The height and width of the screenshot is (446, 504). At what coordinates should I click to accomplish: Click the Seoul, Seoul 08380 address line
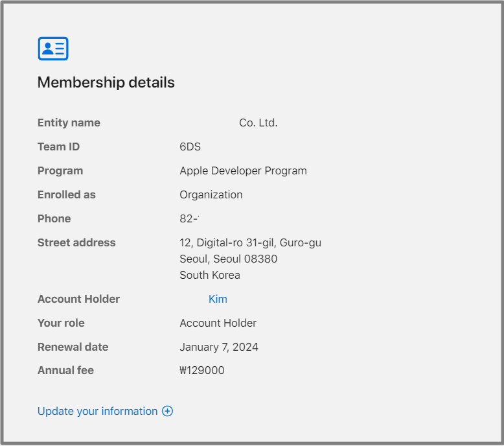tap(228, 259)
